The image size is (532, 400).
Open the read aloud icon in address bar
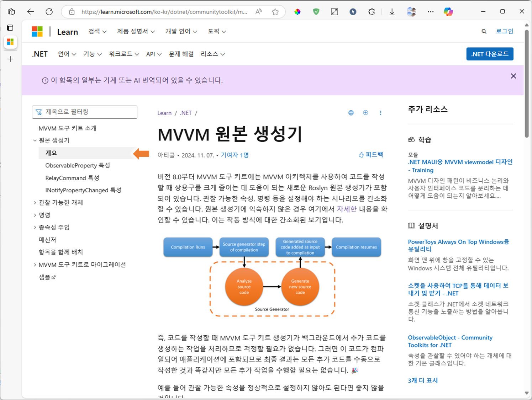[x=259, y=12]
